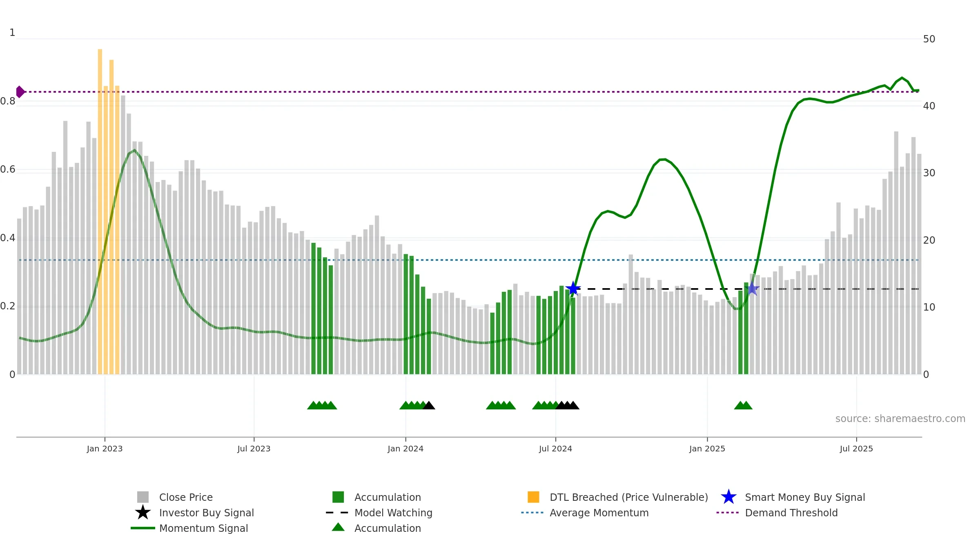Click the Jul 2025 axis label
The height and width of the screenshot is (551, 980).
[x=856, y=449]
